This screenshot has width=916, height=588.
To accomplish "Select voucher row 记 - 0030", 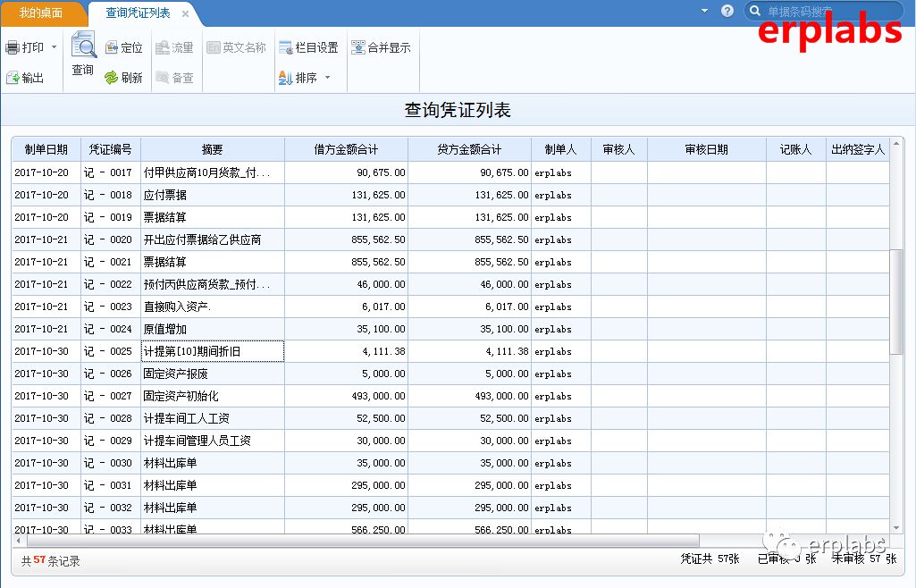I will (x=450, y=463).
